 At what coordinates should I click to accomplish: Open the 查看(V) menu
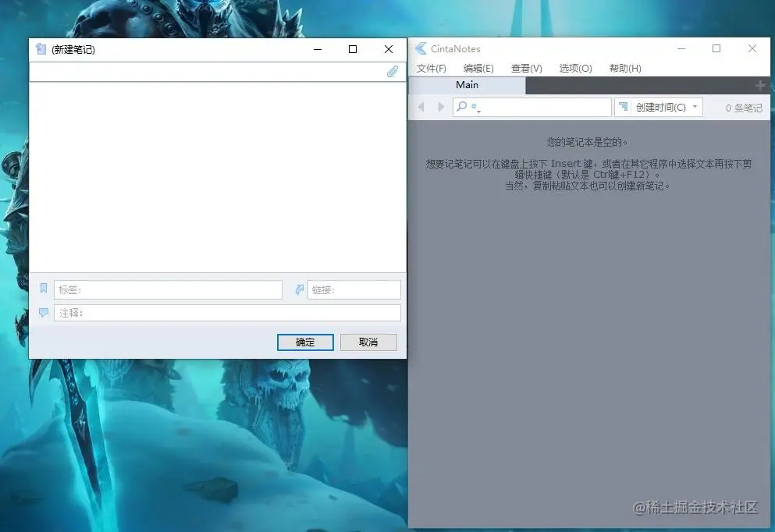[526, 68]
